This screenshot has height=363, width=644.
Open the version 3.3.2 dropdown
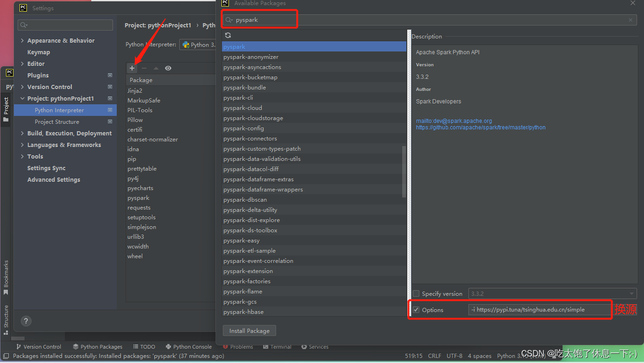[x=552, y=293]
